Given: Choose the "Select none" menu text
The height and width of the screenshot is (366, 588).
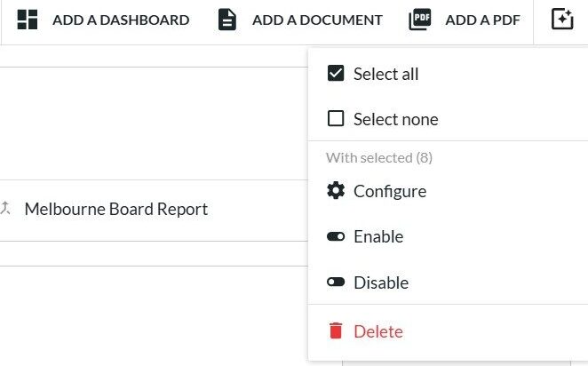Looking at the screenshot, I should pos(395,119).
